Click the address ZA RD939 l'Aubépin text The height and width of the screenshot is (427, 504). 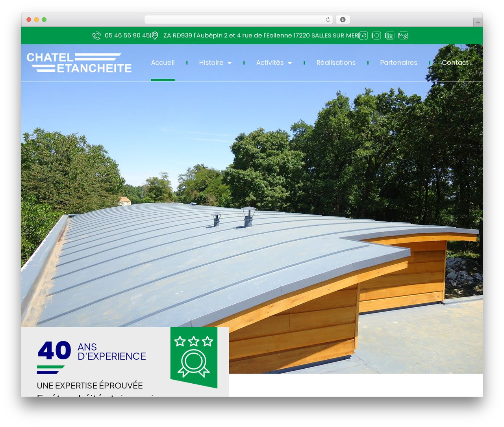[260, 35]
